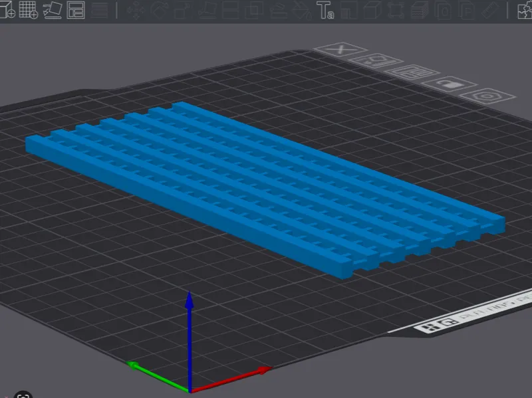Activate the Cut tool

pyautogui.click(x=231, y=10)
